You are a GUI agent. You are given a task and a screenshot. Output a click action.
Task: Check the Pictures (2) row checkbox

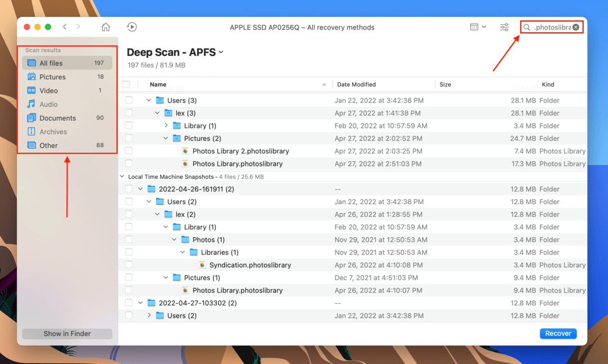129,138
